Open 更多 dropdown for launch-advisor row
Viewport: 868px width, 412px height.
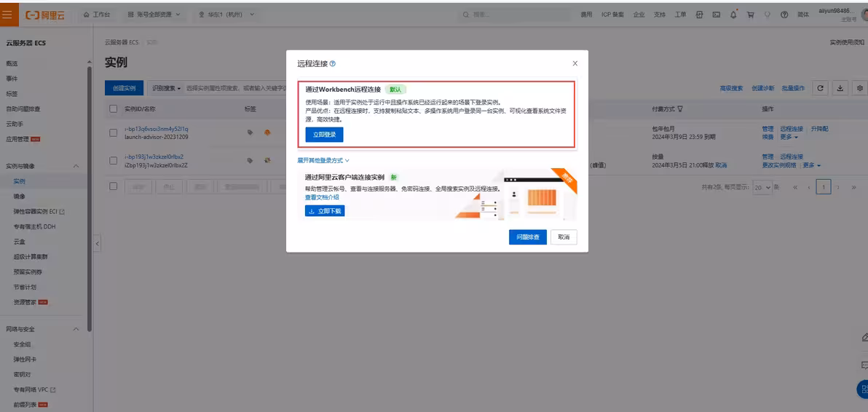coord(789,137)
